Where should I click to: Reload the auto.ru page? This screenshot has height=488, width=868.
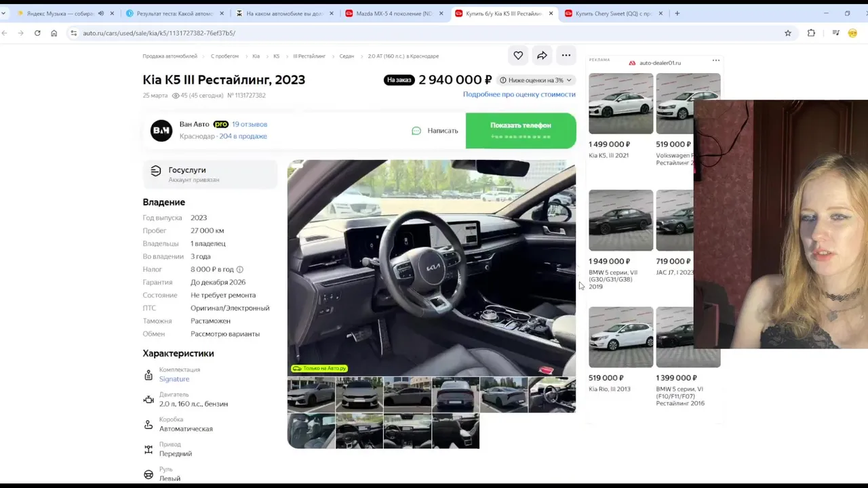pyautogui.click(x=37, y=33)
